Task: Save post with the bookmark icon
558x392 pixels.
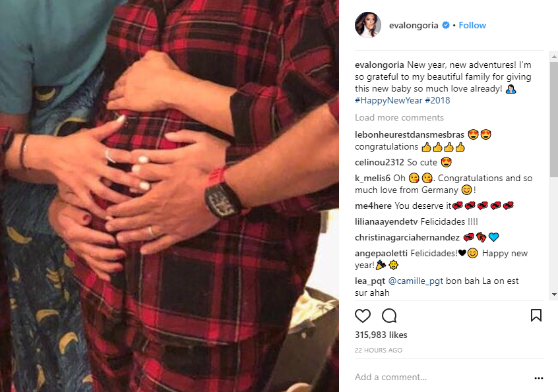Action: pos(536,315)
